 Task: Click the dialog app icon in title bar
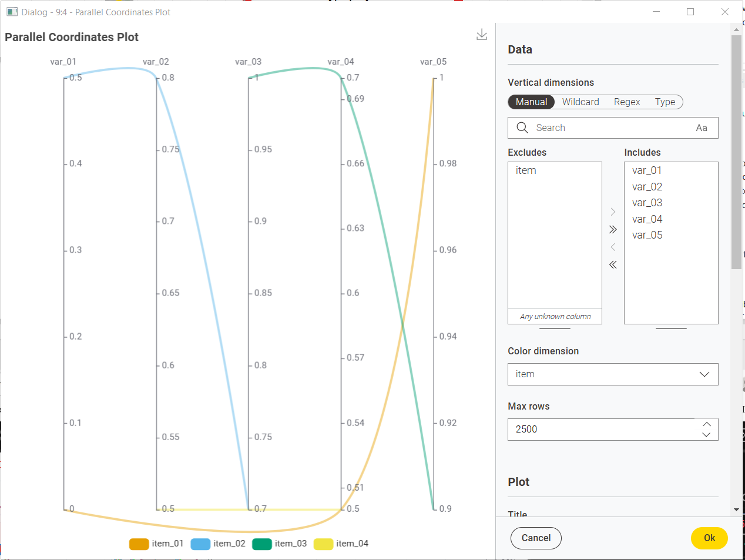point(12,12)
